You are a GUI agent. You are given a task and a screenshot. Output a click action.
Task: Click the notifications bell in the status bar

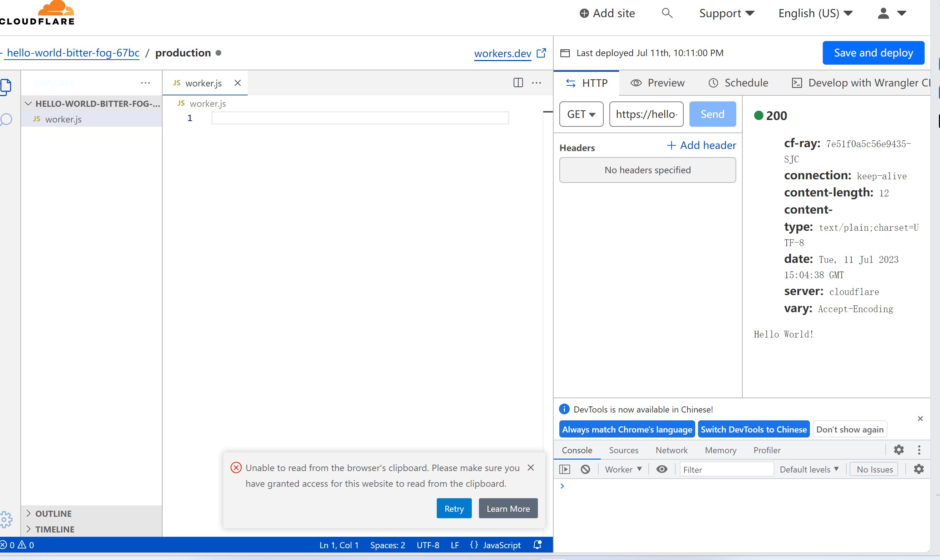[x=537, y=545]
